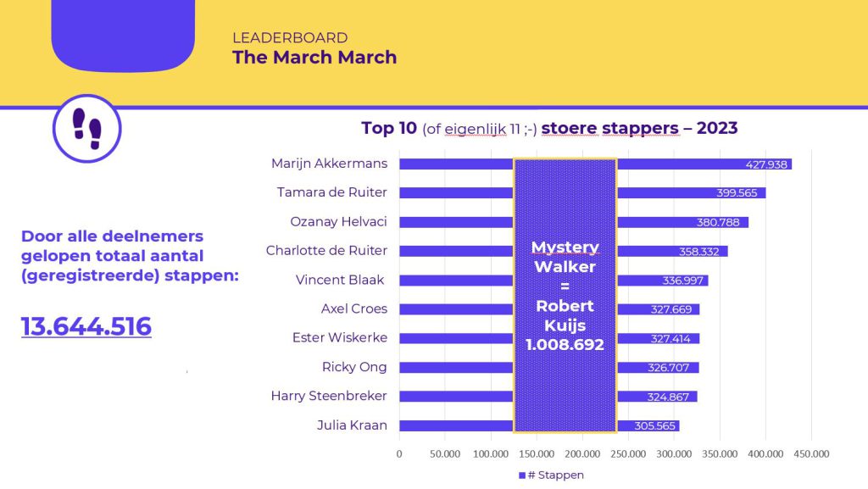This screenshot has width=868, height=489.
Task: Select the Tamara de Ruiter name label
Action: (x=331, y=192)
